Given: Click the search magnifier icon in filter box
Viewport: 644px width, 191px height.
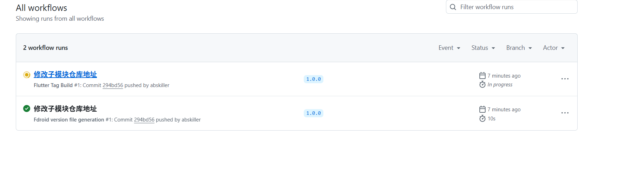Looking at the screenshot, I should [453, 7].
